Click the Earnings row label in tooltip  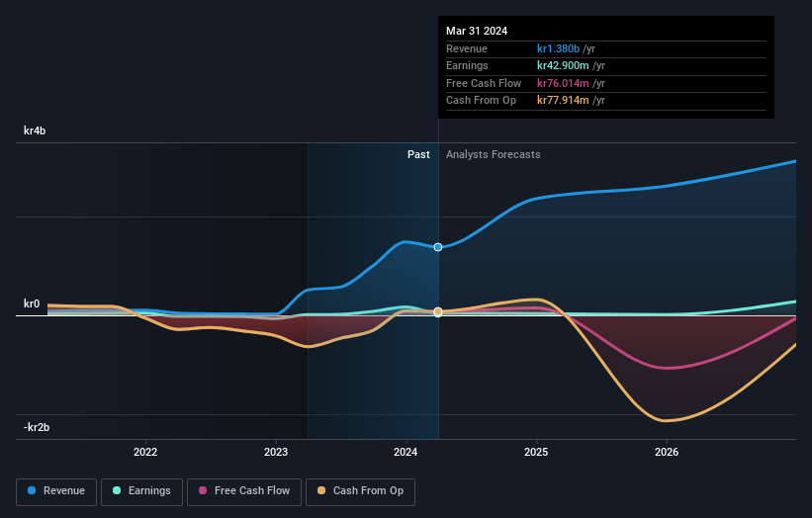467,65
